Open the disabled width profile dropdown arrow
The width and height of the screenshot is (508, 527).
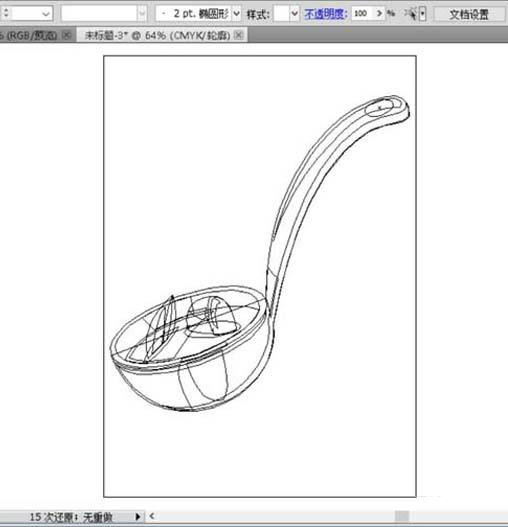(x=142, y=14)
